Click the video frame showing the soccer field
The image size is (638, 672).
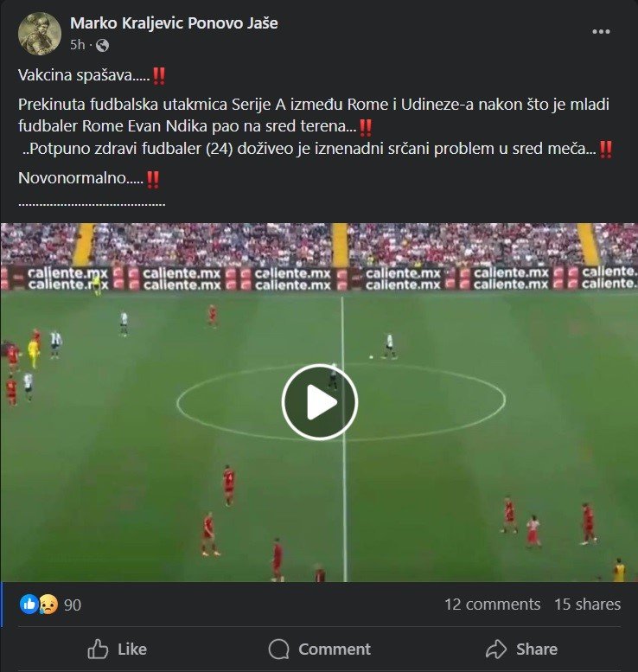pos(319,402)
